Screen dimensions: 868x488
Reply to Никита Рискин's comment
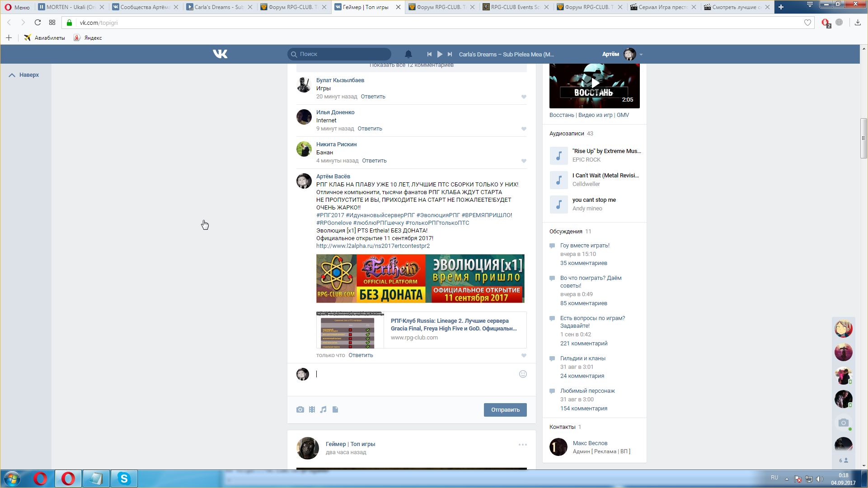pos(374,161)
